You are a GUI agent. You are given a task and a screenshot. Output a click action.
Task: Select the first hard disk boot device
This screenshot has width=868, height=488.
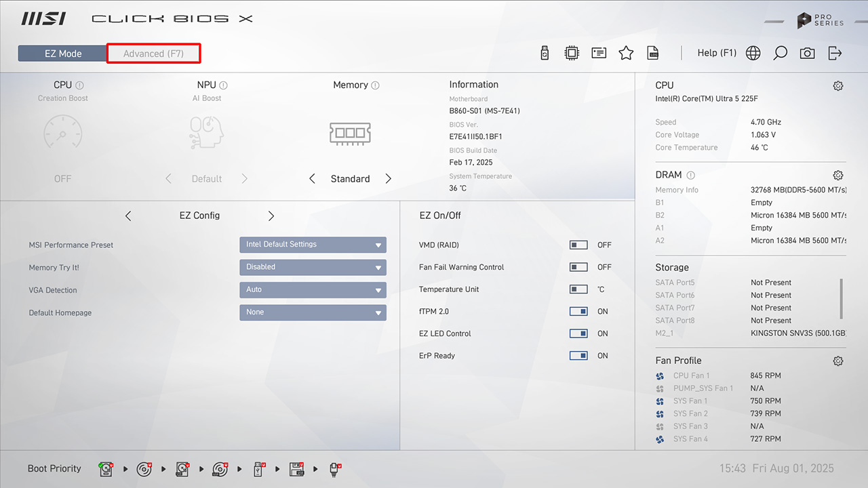pyautogui.click(x=106, y=468)
